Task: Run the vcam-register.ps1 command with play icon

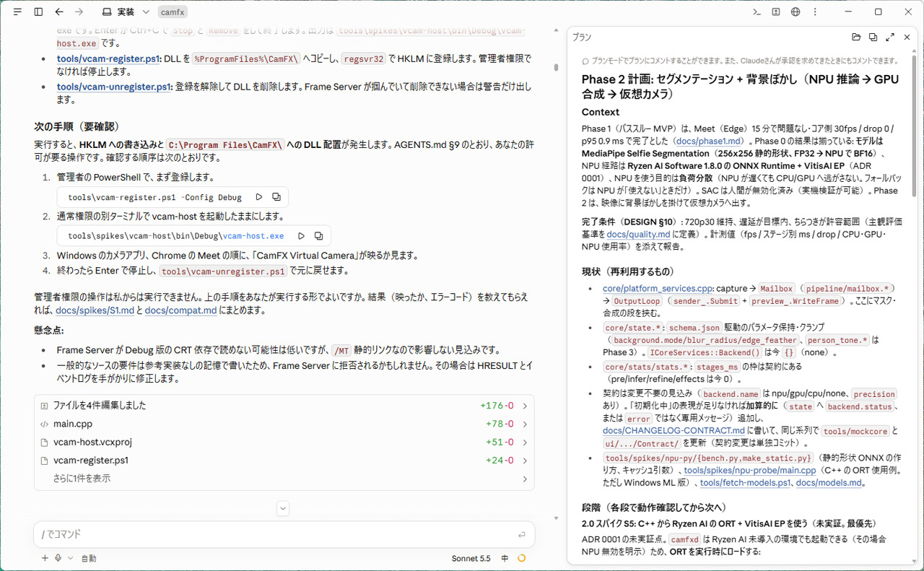Action: 259,197
